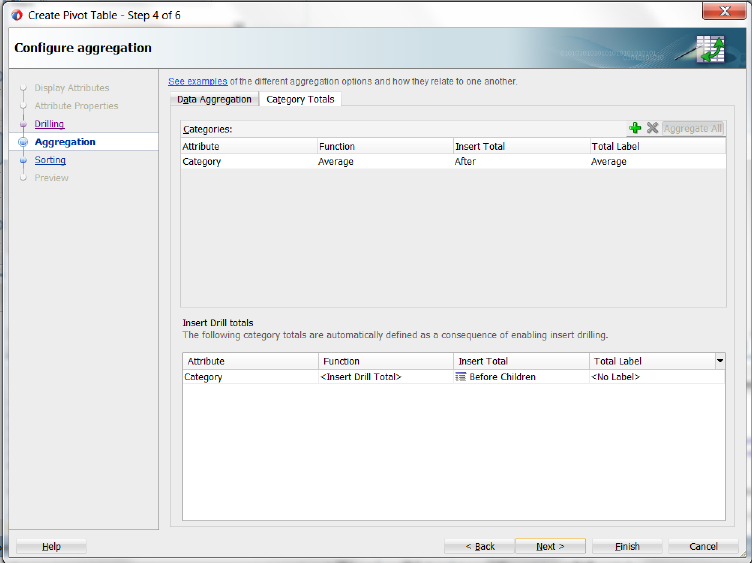Viewport: 752px width, 563px height.
Task: Click Total Label header in drill totals table
Action: [x=652, y=361]
